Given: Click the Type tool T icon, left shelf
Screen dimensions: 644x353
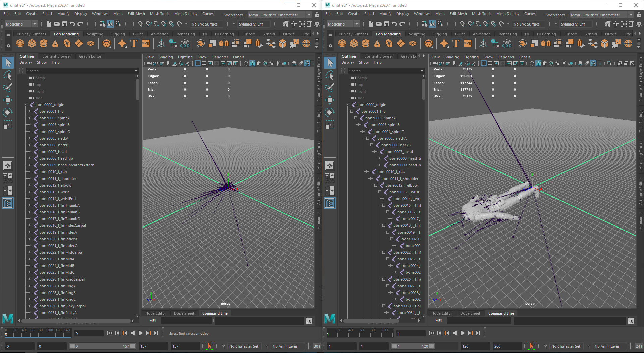Looking at the screenshot, I should pos(134,44).
